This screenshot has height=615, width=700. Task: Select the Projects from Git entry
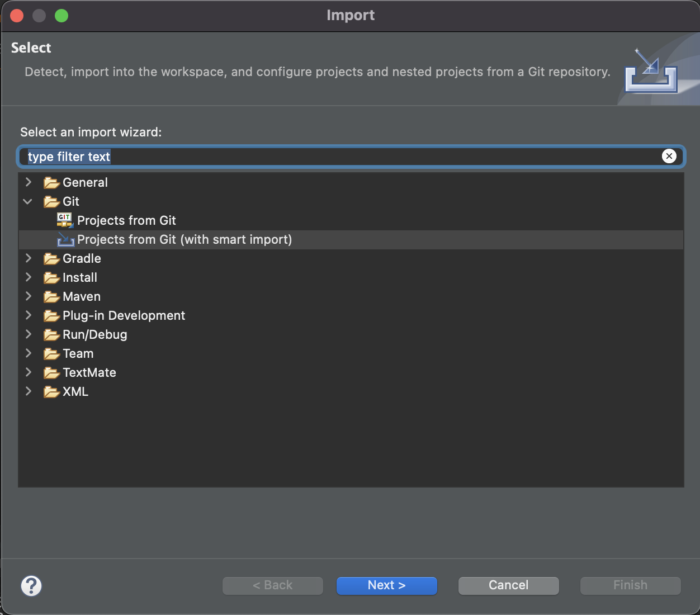pyautogui.click(x=126, y=221)
